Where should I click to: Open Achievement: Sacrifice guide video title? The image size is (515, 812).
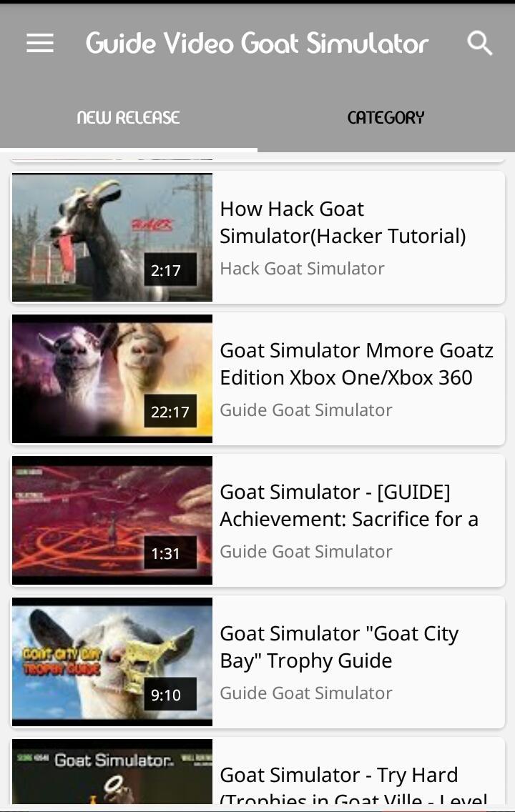click(348, 505)
